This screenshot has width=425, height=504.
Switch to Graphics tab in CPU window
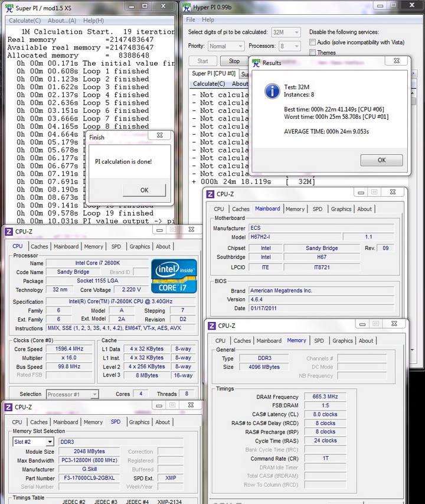[140, 246]
